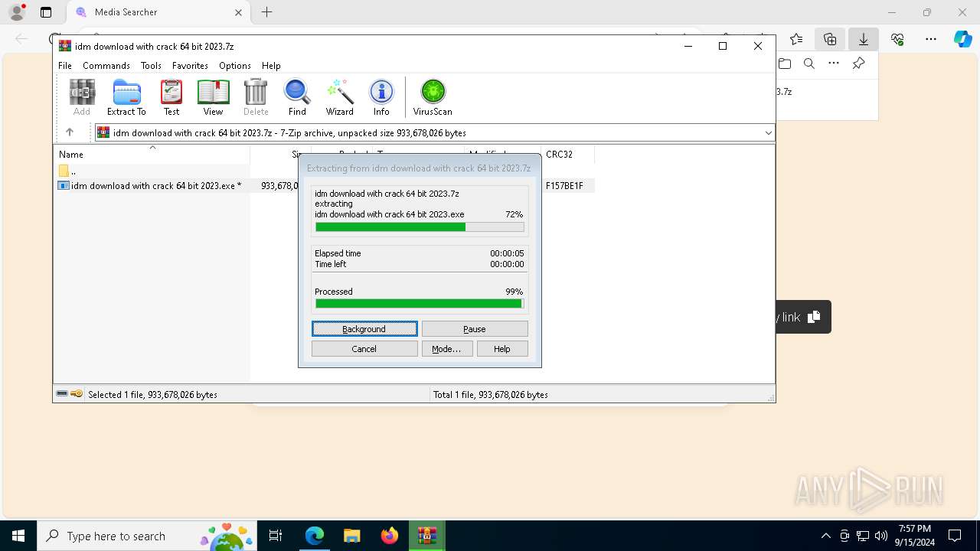
Task: Open Edge collections icon
Action: click(830, 39)
